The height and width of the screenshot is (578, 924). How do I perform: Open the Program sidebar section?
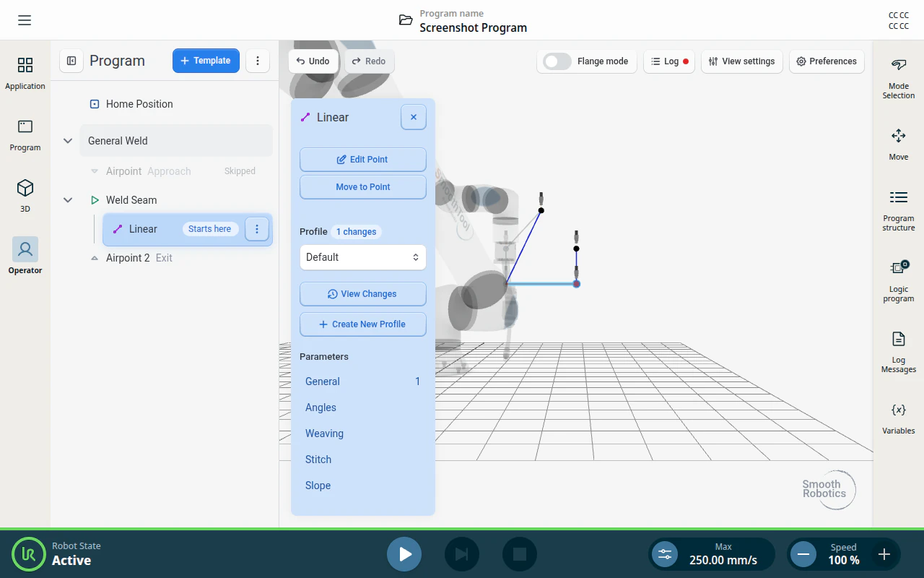click(x=25, y=135)
